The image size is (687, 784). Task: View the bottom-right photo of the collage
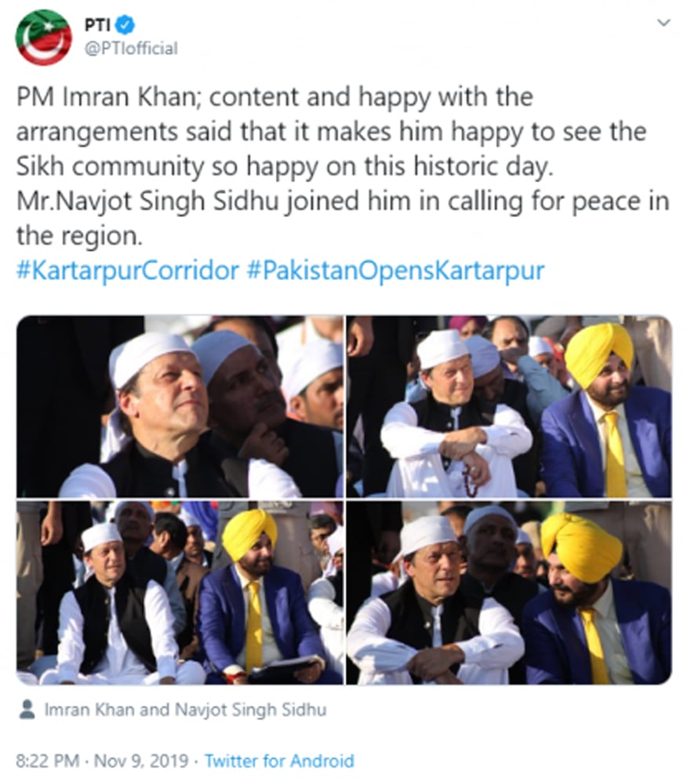pos(509,593)
